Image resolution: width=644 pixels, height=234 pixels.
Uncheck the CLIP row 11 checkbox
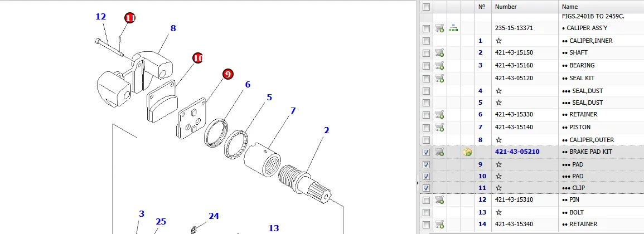pyautogui.click(x=426, y=188)
